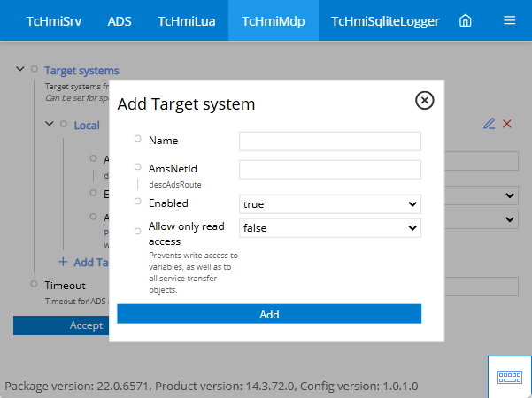Click the Target systems heading
This screenshot has width=532, height=398.
point(81,71)
